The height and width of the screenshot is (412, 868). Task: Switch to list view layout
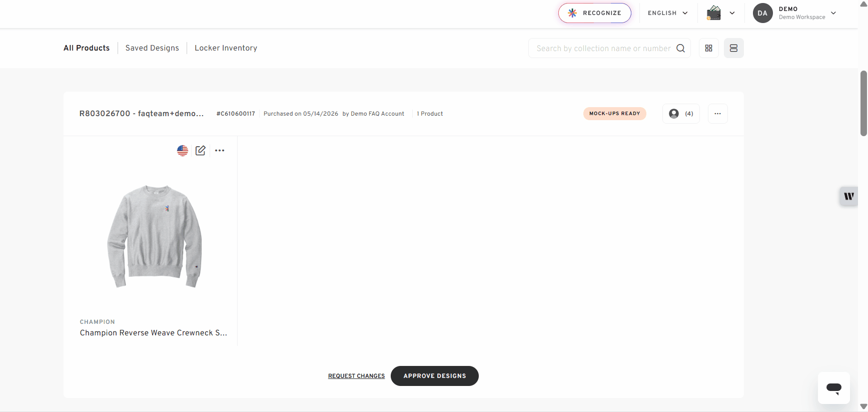pos(733,48)
